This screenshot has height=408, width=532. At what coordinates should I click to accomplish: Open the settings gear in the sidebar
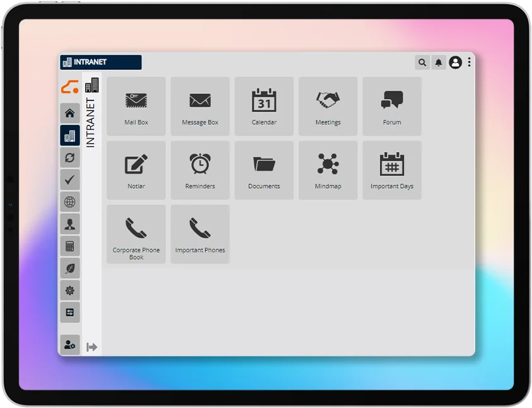click(69, 290)
